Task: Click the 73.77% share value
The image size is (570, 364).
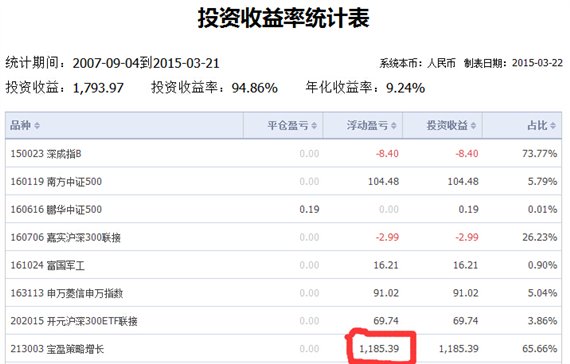Action: [x=539, y=153]
